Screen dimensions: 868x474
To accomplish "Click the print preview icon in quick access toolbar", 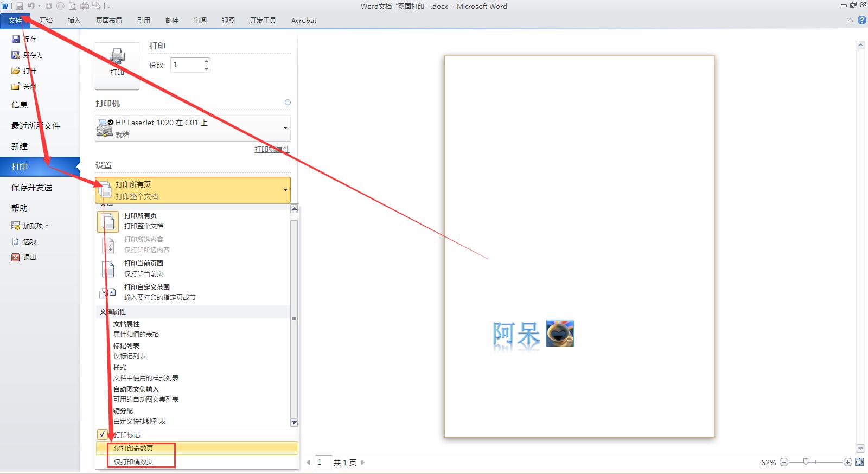I will 72,6.
